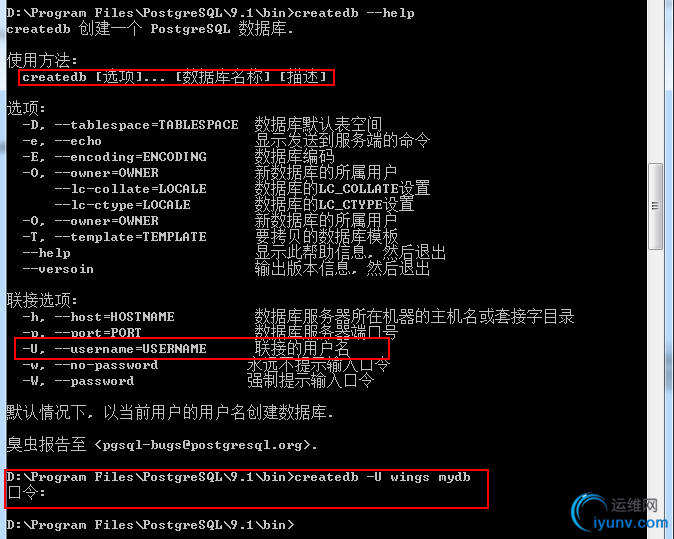Viewport: 674px width, 539px height.
Task: Click the --versoin option text
Action: [58, 269]
